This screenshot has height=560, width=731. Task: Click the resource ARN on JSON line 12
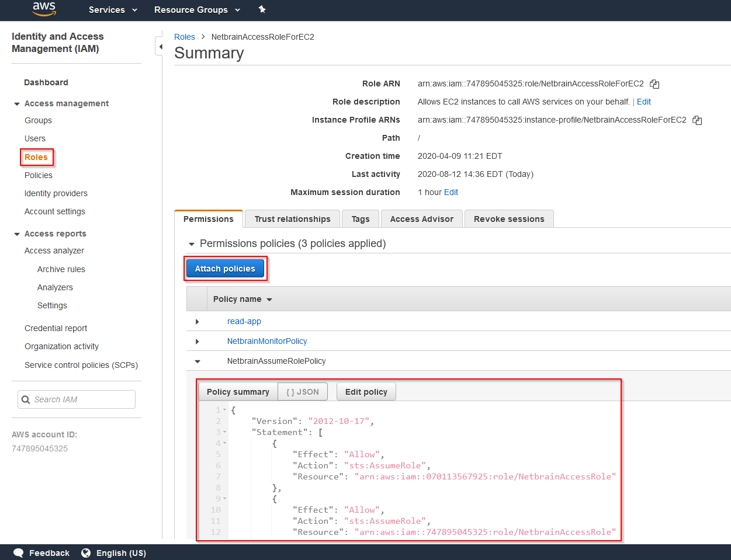[x=485, y=532]
